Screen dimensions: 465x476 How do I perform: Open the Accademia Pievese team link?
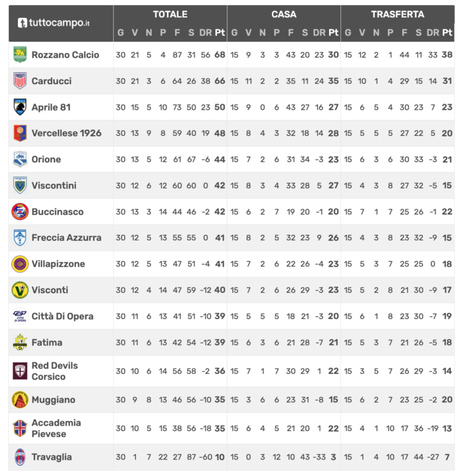click(56, 428)
